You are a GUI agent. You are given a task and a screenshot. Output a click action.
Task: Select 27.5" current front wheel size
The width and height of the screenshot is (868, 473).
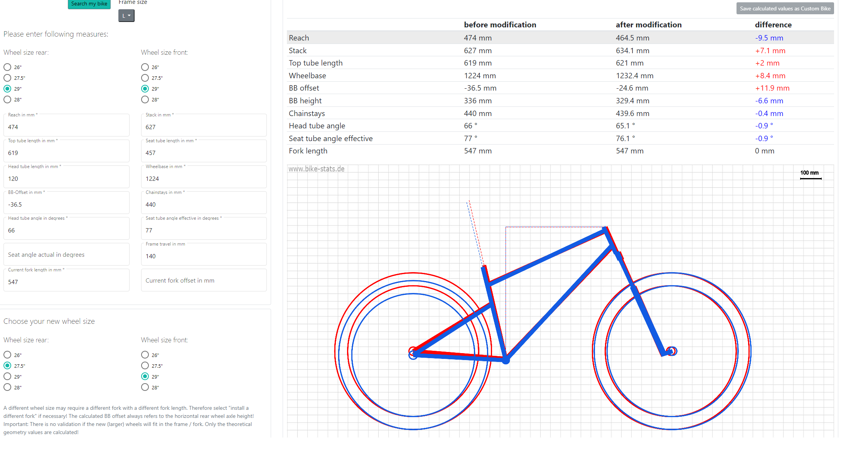point(145,78)
